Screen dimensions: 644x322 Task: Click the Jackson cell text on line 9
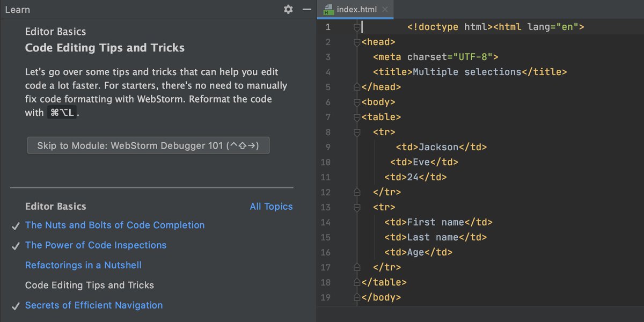pyautogui.click(x=438, y=147)
